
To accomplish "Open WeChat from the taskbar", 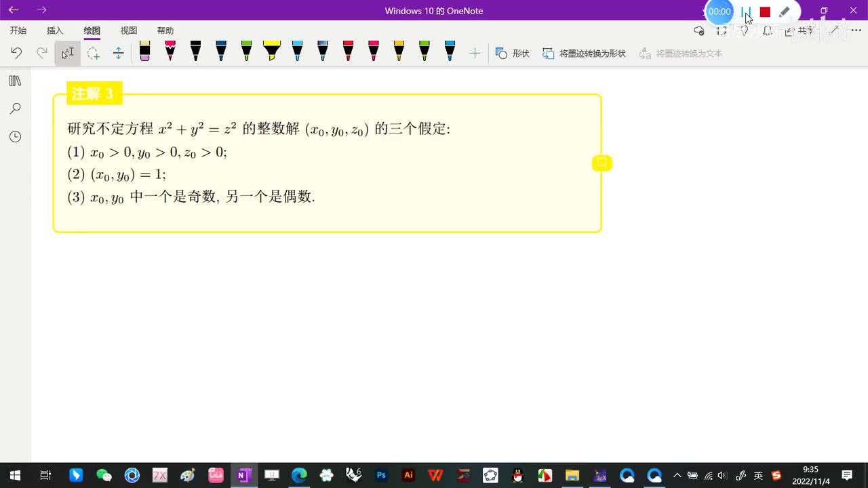I will (104, 475).
